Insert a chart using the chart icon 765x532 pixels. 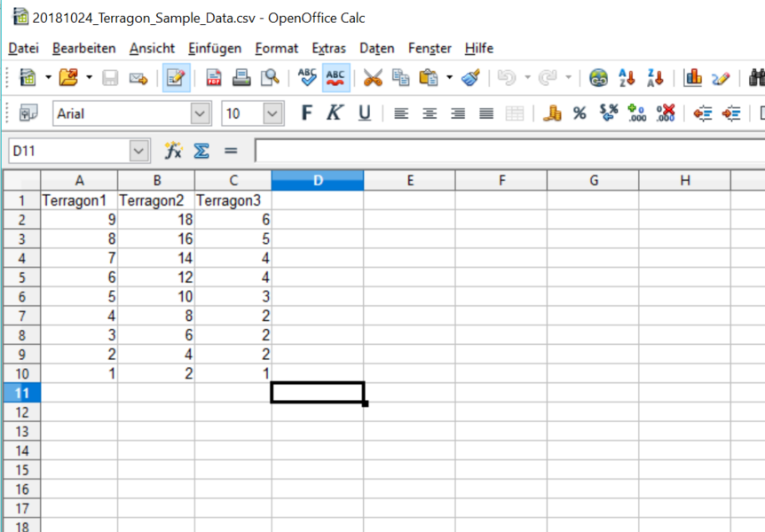(x=693, y=78)
